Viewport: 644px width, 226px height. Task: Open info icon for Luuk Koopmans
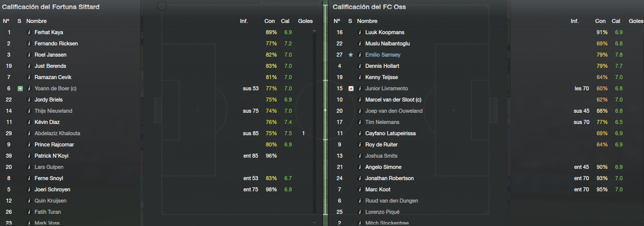(360, 32)
